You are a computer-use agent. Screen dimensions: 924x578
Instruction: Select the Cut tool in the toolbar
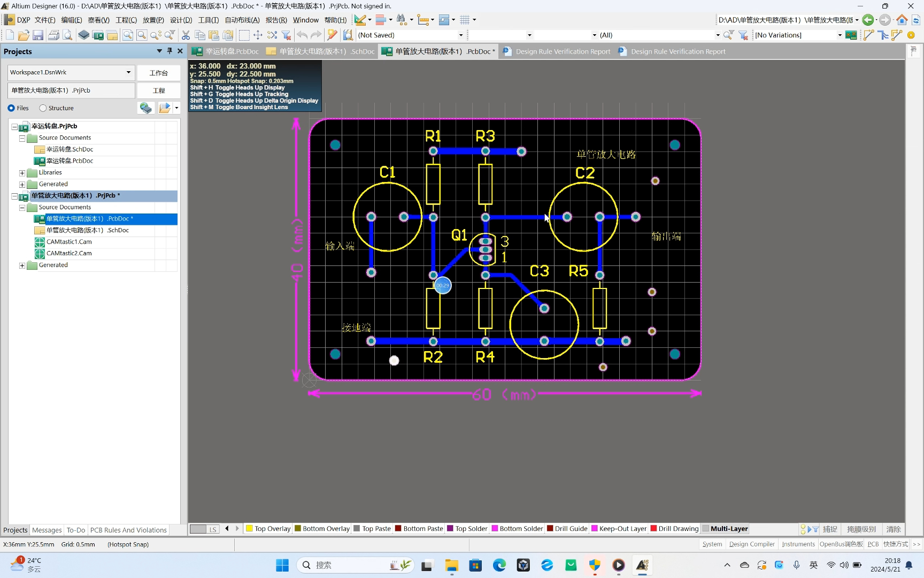[x=186, y=35]
